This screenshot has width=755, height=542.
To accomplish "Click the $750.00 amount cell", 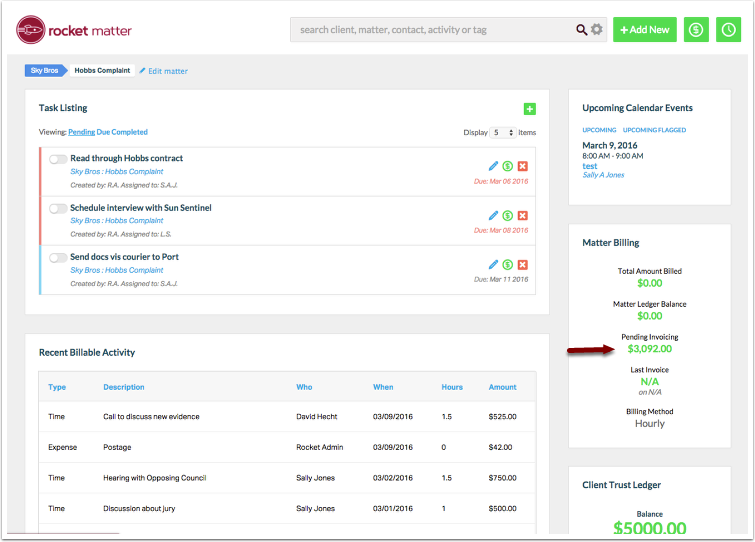I will click(x=503, y=478).
